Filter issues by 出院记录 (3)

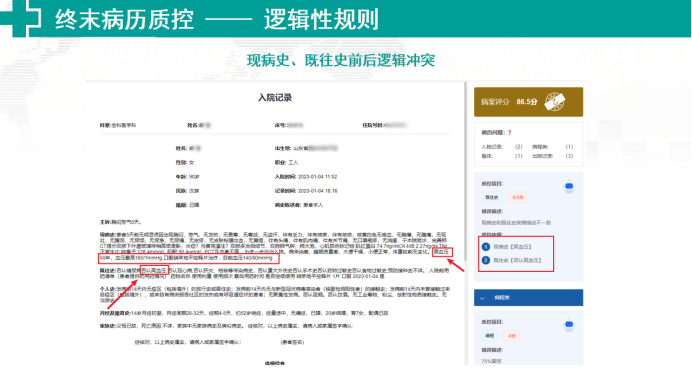click(x=553, y=156)
